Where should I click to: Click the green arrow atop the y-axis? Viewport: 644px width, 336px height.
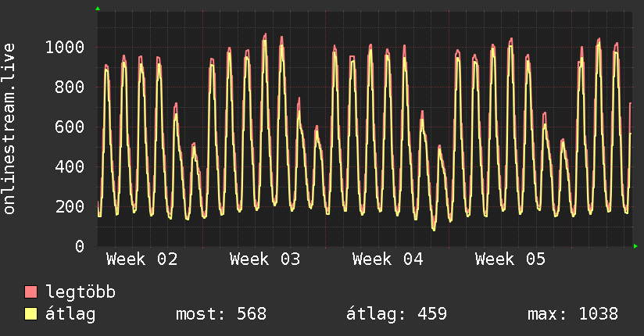(x=97, y=9)
